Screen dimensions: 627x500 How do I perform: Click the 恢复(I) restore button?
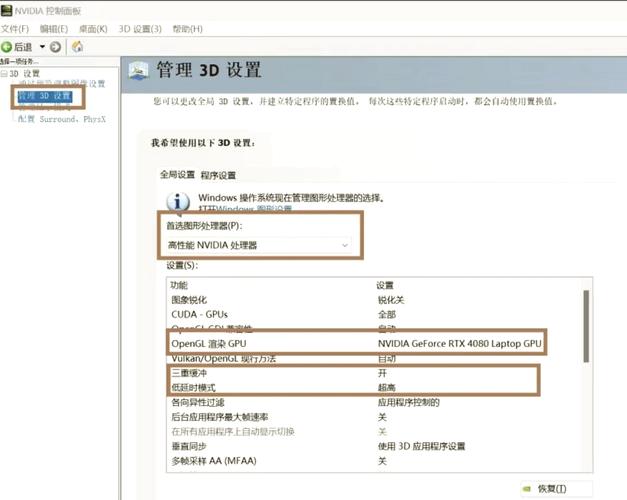coord(556,489)
